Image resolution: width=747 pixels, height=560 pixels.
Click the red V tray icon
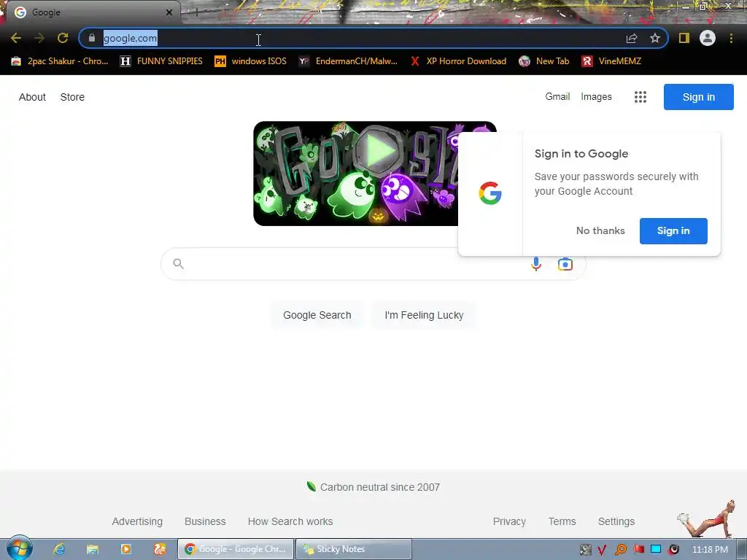click(602, 550)
